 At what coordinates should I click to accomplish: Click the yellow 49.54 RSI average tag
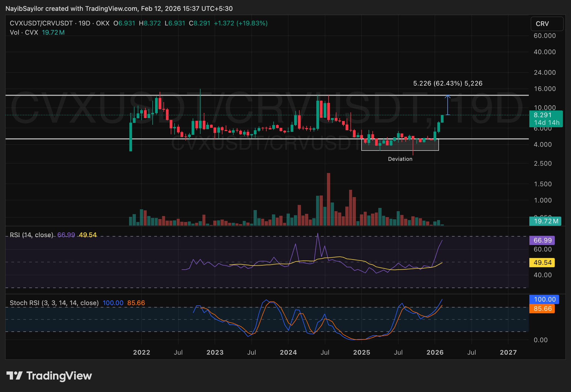(542, 263)
